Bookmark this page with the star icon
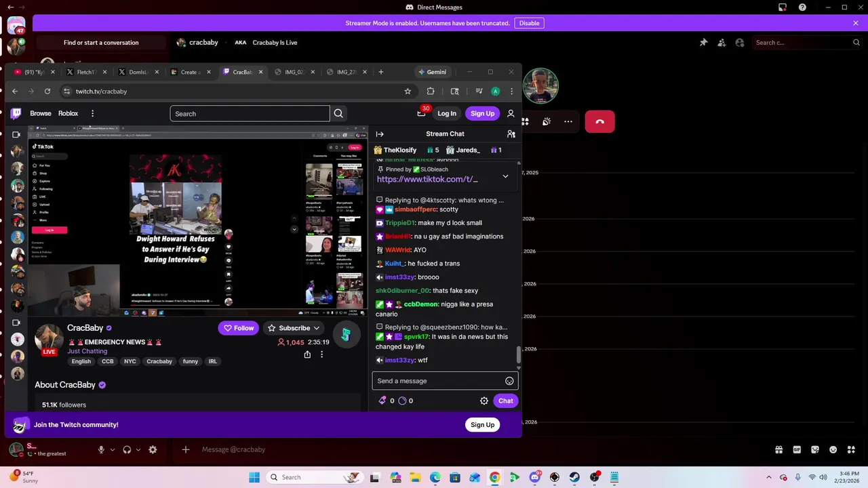Viewport: 868px width, 488px height. pyautogui.click(x=408, y=91)
